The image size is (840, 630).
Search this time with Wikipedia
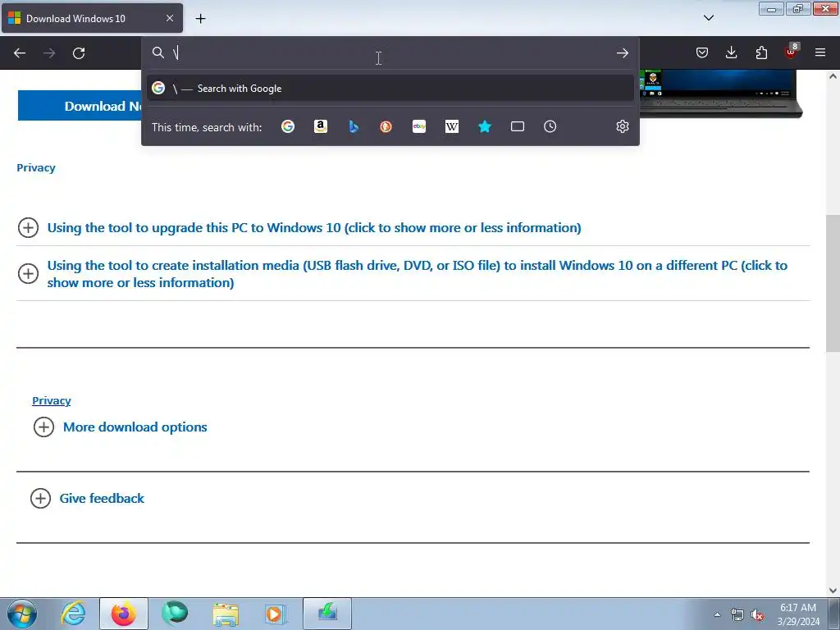(x=452, y=127)
